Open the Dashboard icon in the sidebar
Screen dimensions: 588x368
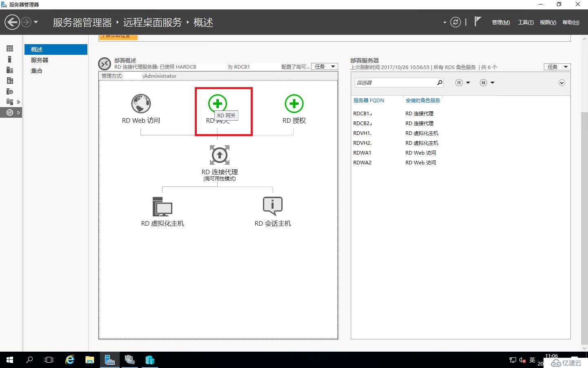click(x=10, y=49)
